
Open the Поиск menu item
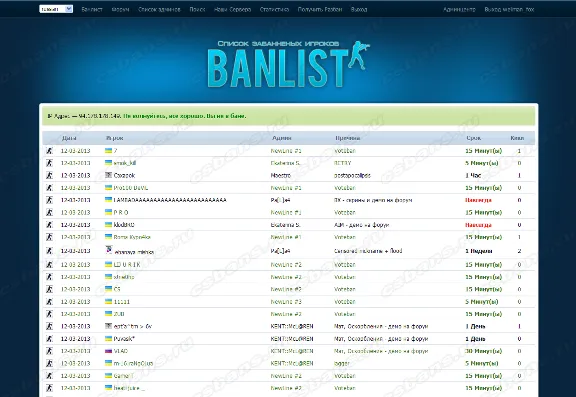click(197, 10)
